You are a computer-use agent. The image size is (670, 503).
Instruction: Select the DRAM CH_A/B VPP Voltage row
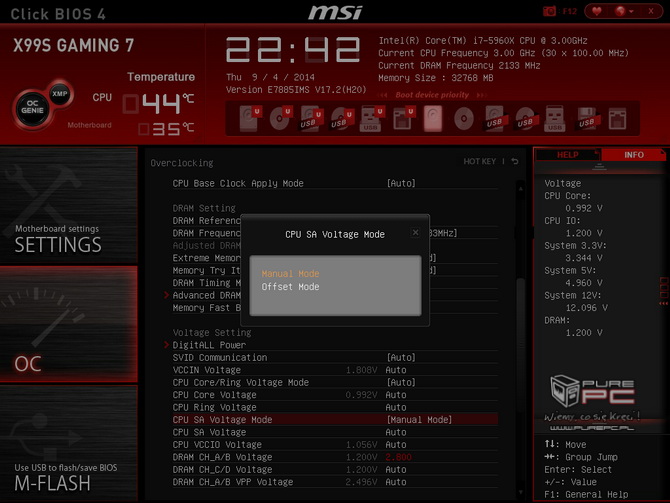pyautogui.click(x=335, y=482)
